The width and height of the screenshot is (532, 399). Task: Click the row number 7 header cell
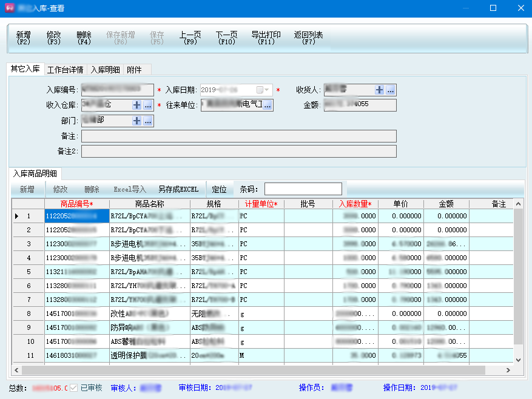29,300
